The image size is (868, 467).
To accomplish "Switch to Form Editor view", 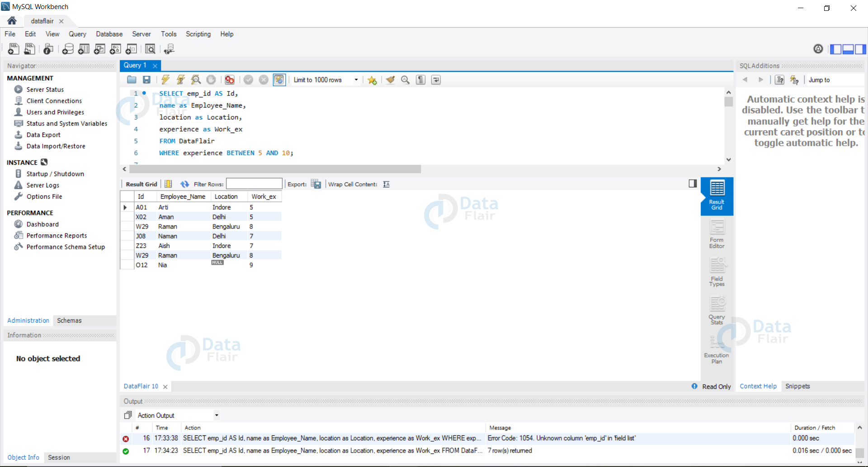I will (717, 234).
